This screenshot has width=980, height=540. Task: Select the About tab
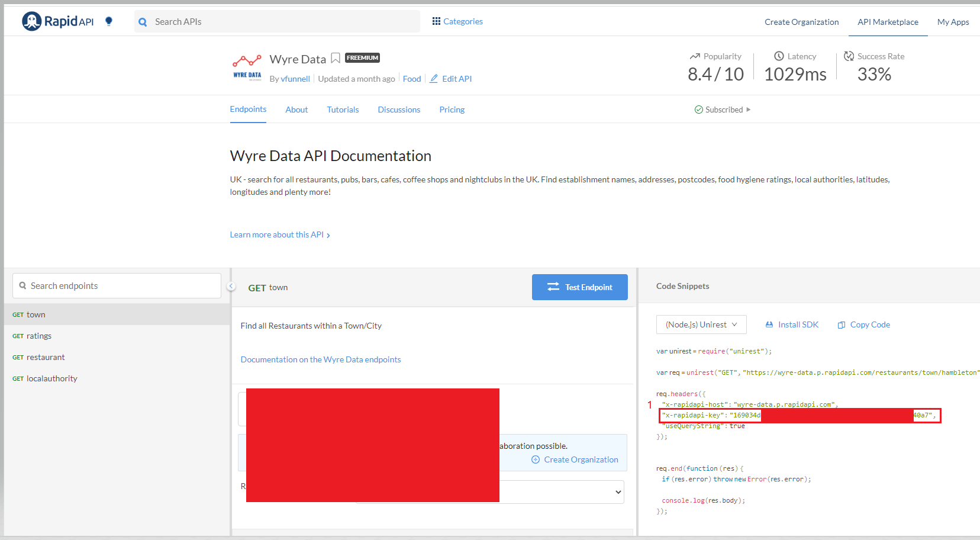pos(296,110)
